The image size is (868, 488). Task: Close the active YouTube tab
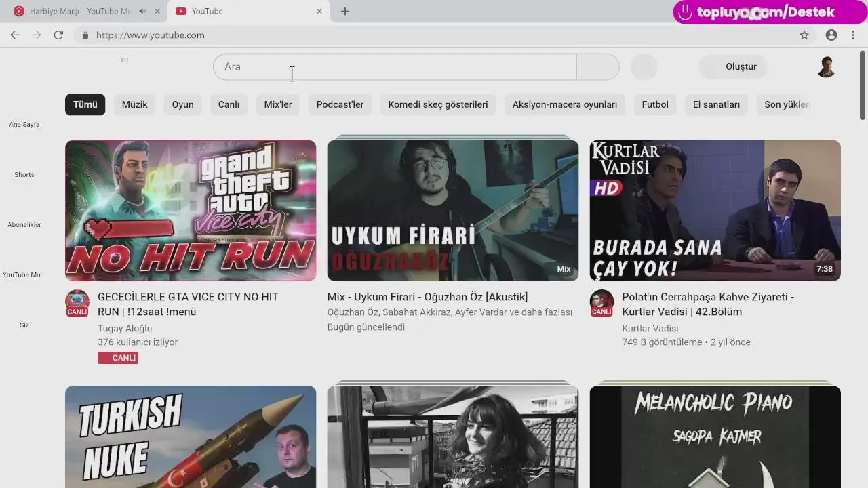(x=319, y=11)
